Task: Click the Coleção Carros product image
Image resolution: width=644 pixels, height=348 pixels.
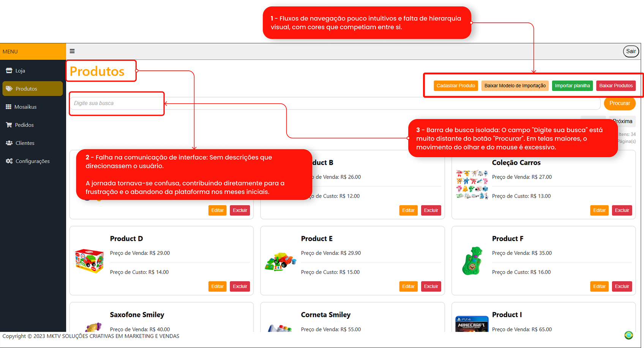Action: (472, 185)
